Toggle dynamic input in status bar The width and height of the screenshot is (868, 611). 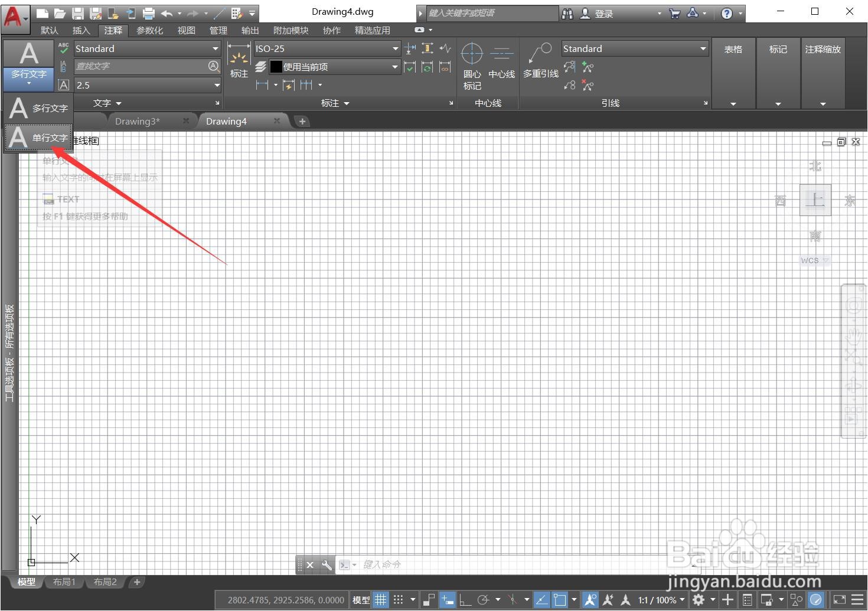pyautogui.click(x=447, y=600)
